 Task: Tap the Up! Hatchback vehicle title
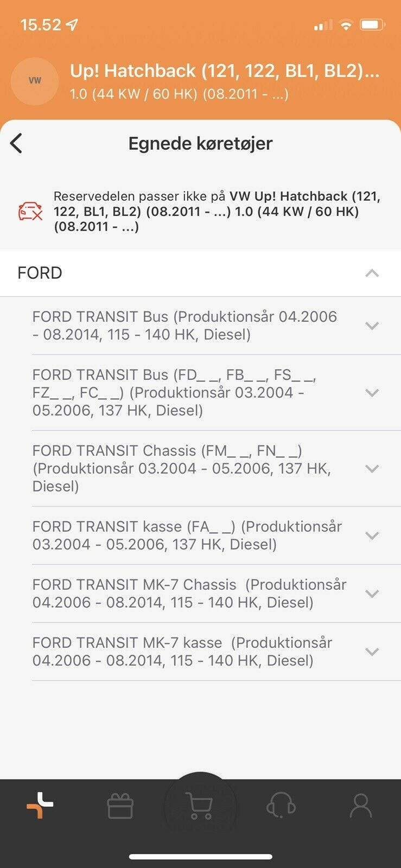[224, 71]
